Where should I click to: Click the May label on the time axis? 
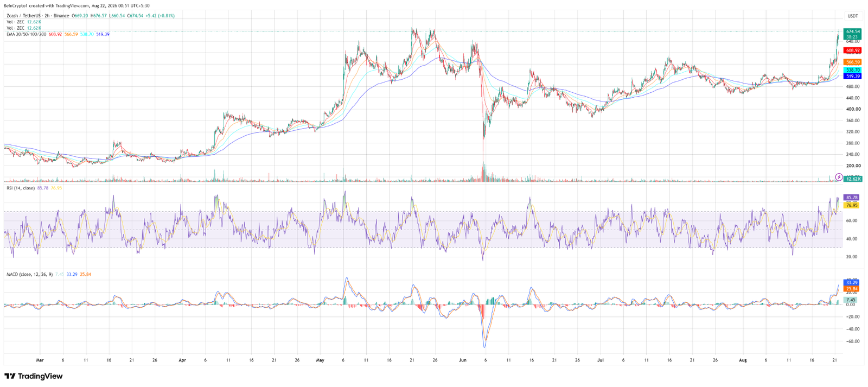click(320, 360)
